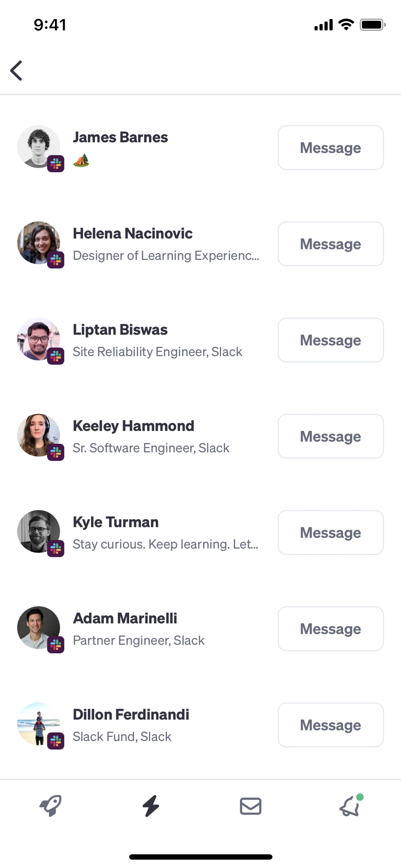The height and width of the screenshot is (868, 401).
Task: Open the envelope messages tab
Action: [250, 806]
